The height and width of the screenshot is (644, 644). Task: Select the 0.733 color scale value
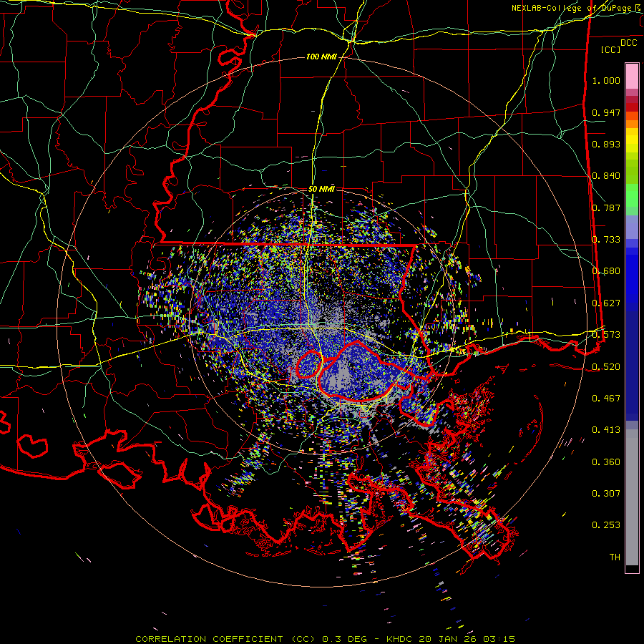[606, 240]
